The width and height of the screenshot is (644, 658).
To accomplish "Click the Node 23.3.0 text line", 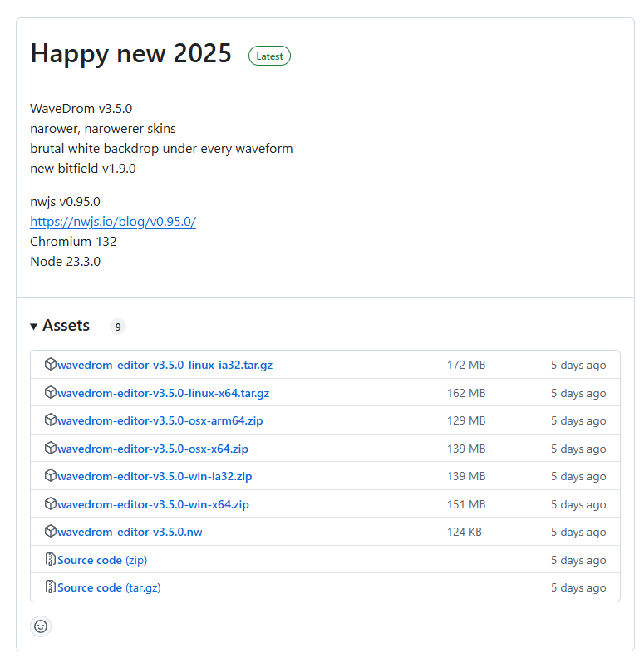I will (x=66, y=262).
